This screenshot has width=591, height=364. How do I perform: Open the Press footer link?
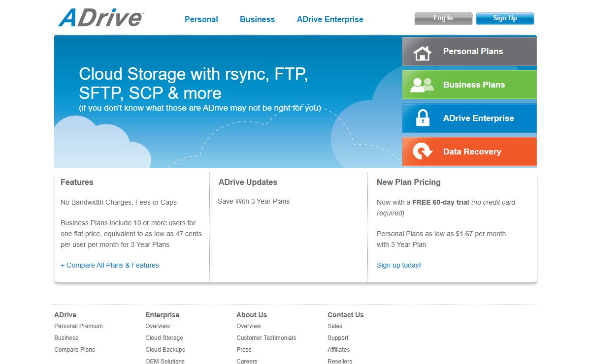tap(244, 350)
